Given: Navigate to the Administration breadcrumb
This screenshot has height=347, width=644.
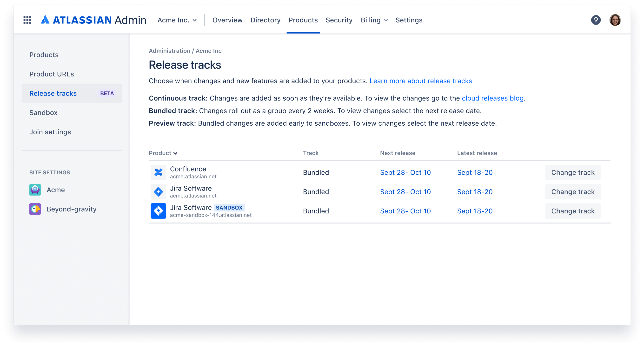Looking at the screenshot, I should 170,51.
